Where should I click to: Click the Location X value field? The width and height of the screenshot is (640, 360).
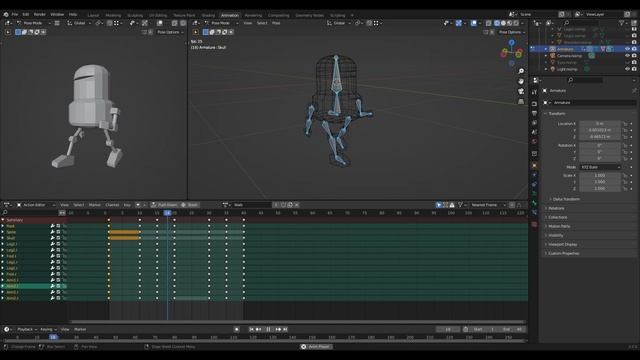[x=600, y=124]
